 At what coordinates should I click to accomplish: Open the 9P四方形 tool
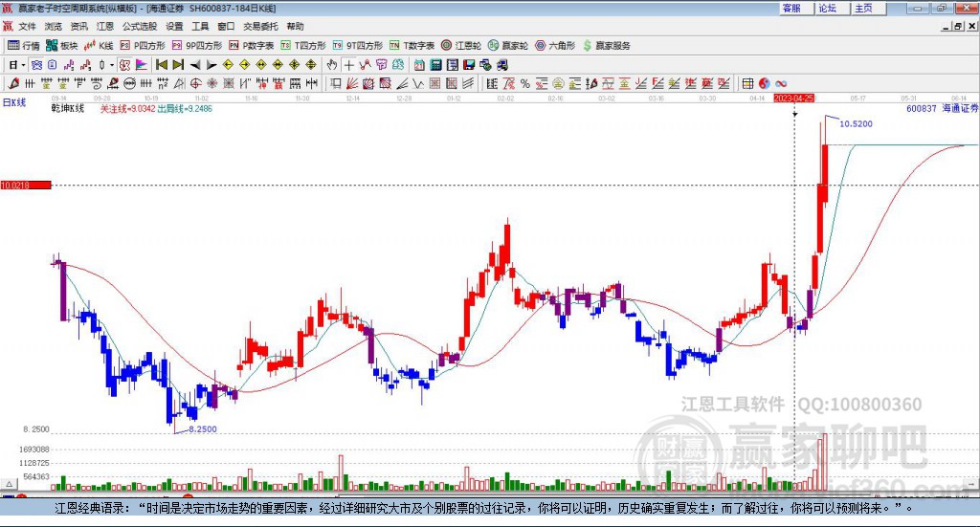tap(197, 46)
